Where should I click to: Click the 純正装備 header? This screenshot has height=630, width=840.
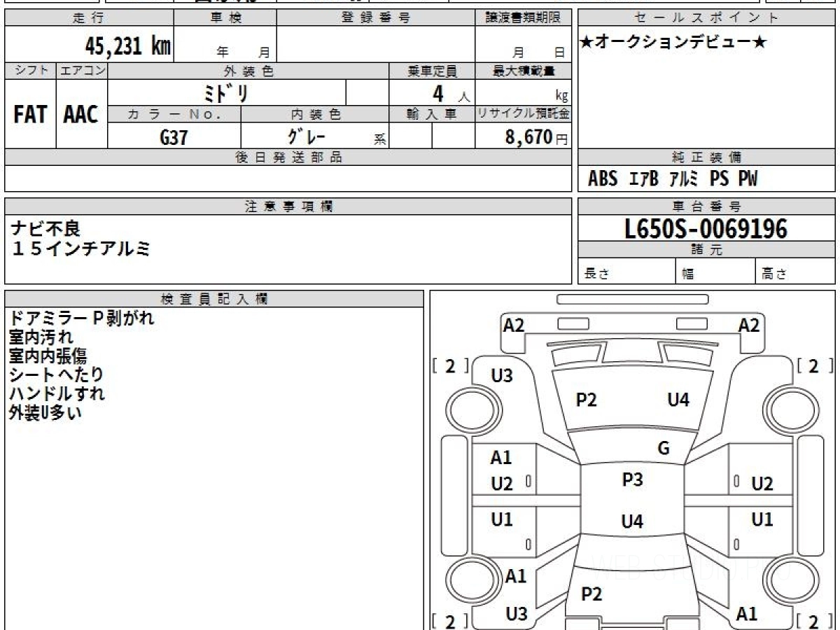point(706,157)
